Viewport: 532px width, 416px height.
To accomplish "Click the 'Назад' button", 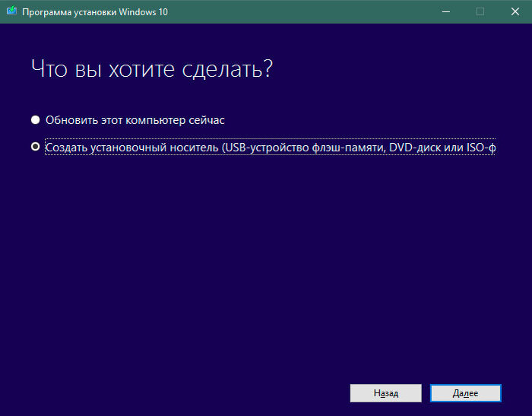I will click(386, 393).
